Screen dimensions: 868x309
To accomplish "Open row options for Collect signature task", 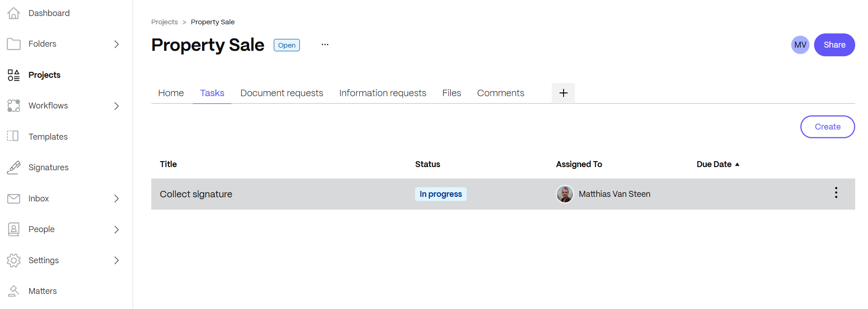I will [836, 193].
